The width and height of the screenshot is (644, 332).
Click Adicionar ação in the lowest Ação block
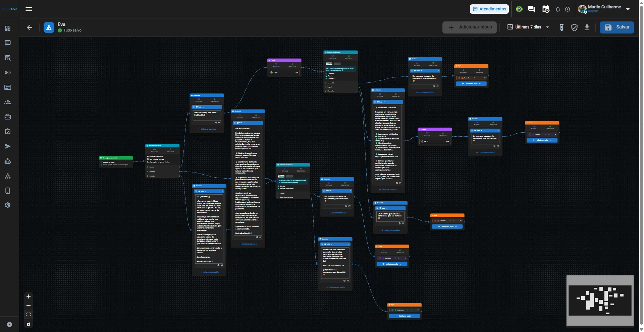pyautogui.click(x=405, y=316)
